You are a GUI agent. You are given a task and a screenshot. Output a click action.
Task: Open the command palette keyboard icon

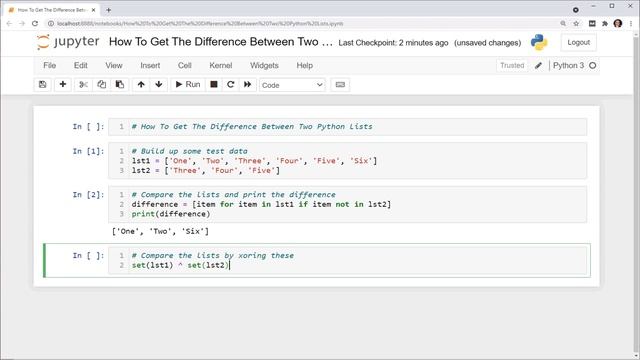340,84
